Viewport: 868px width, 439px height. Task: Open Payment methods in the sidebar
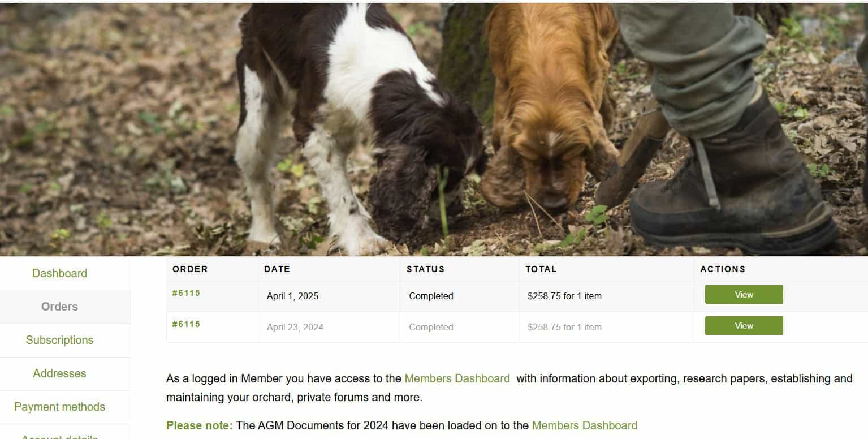59,407
